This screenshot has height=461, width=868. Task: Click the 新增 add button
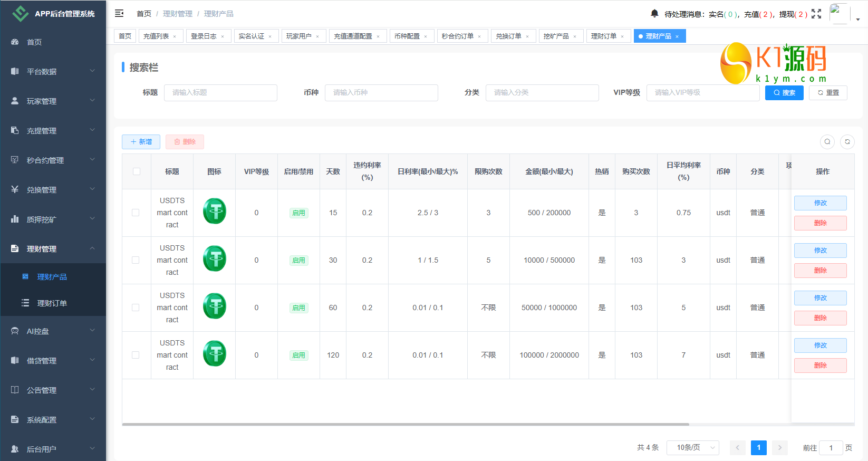click(x=141, y=141)
